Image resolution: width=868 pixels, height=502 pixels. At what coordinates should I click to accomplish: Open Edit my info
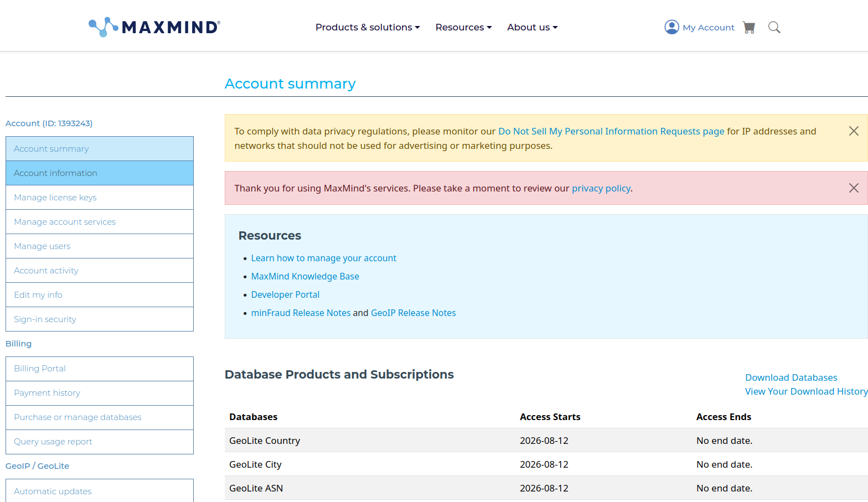(x=100, y=295)
